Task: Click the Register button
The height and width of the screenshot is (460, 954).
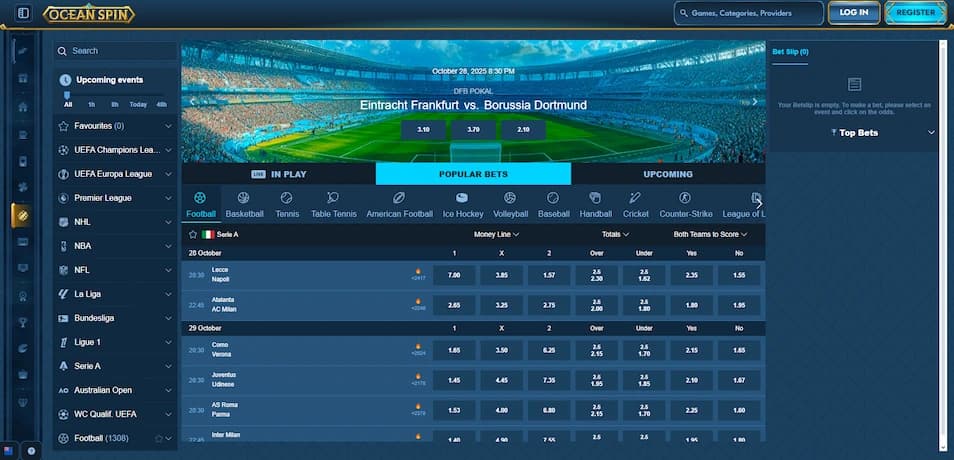Action: click(x=915, y=13)
